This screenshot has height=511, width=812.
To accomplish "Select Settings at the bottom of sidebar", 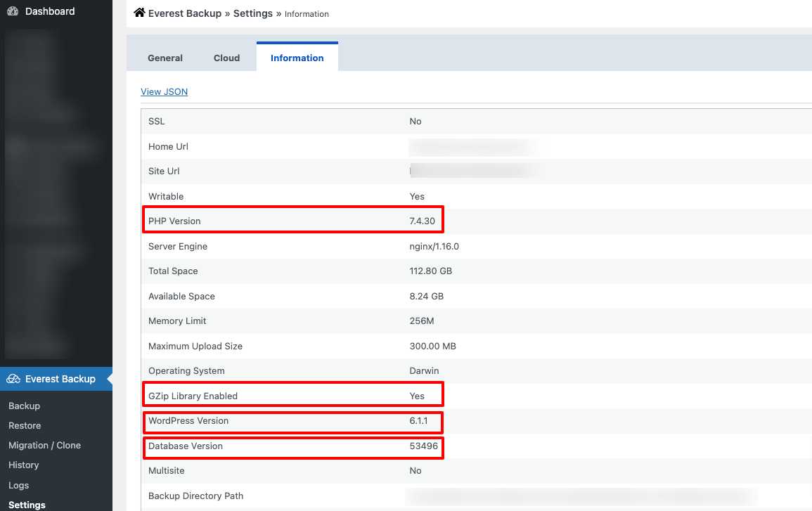I will (27, 505).
